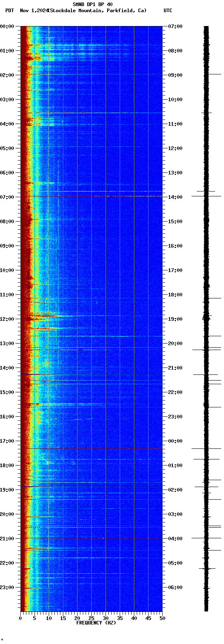This screenshot has height=644, width=224.
Task: Click the 04:00 label on the PDT axis
Action: click(7, 124)
